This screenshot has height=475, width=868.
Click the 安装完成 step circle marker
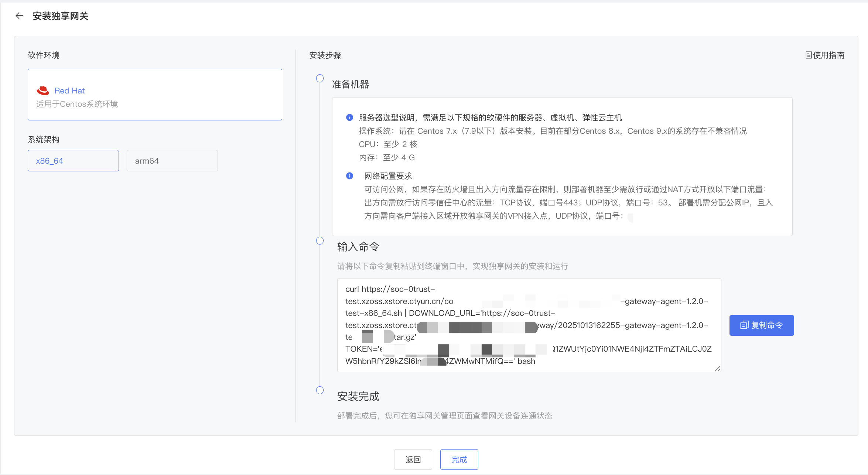click(320, 390)
